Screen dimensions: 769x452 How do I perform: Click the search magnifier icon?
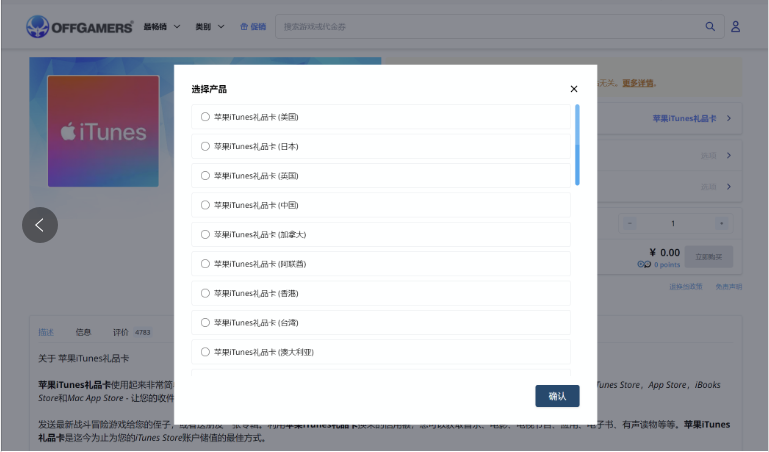click(x=710, y=26)
